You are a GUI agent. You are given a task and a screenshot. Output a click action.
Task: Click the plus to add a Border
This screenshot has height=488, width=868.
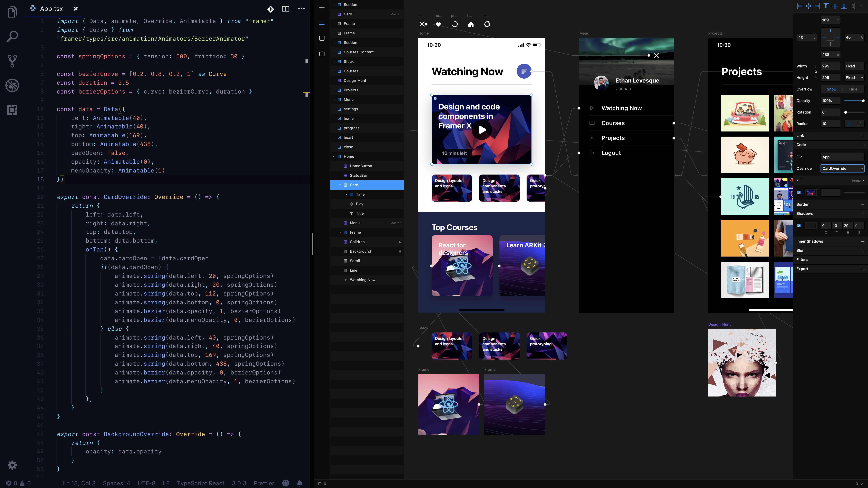(x=863, y=204)
